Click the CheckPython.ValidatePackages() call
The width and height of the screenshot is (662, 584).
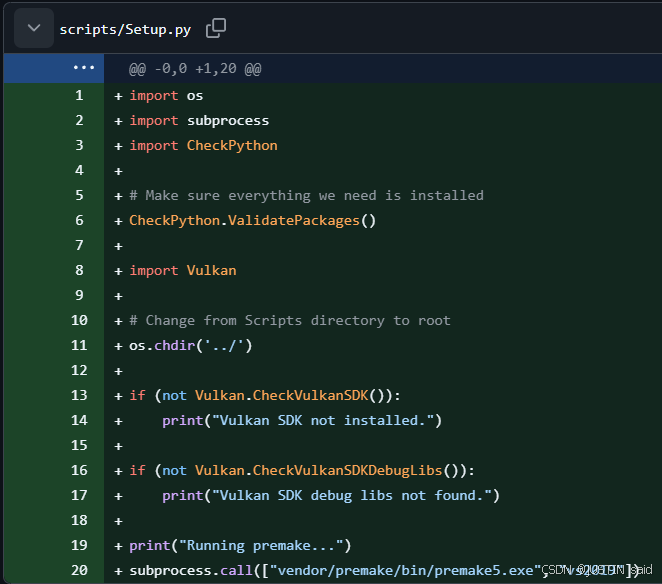[x=252, y=220]
